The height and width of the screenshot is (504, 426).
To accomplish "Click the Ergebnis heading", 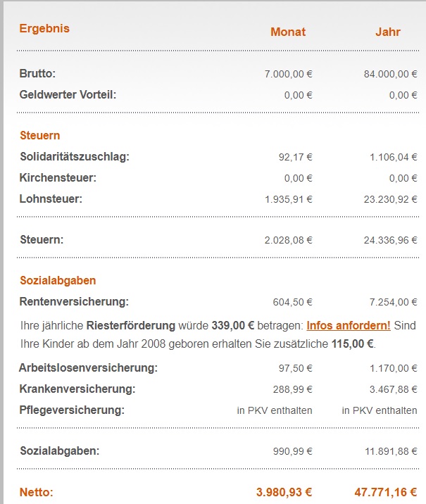I will click(44, 29).
